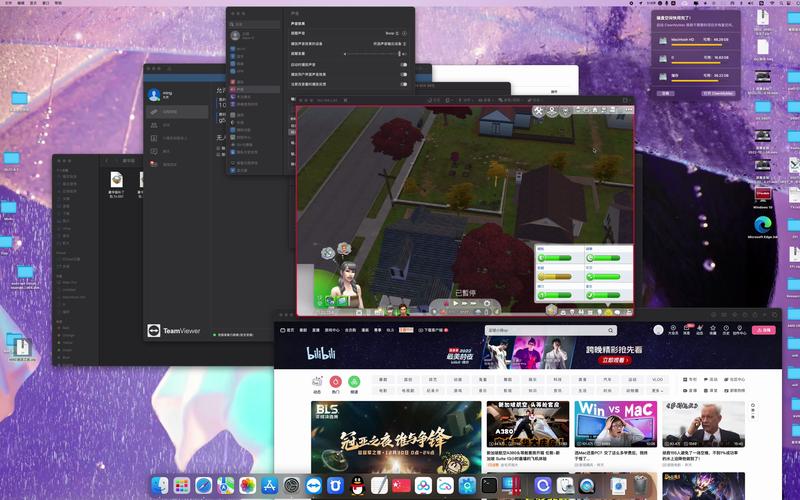Open Launchpad from the Dock
The height and width of the screenshot is (500, 800).
click(182, 486)
